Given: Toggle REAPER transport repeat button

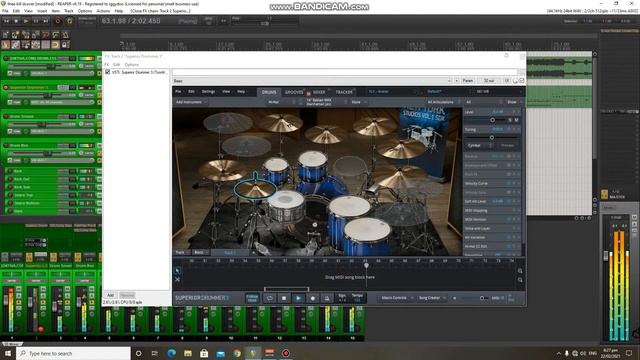Looking at the screenshot, I should (x=69, y=21).
